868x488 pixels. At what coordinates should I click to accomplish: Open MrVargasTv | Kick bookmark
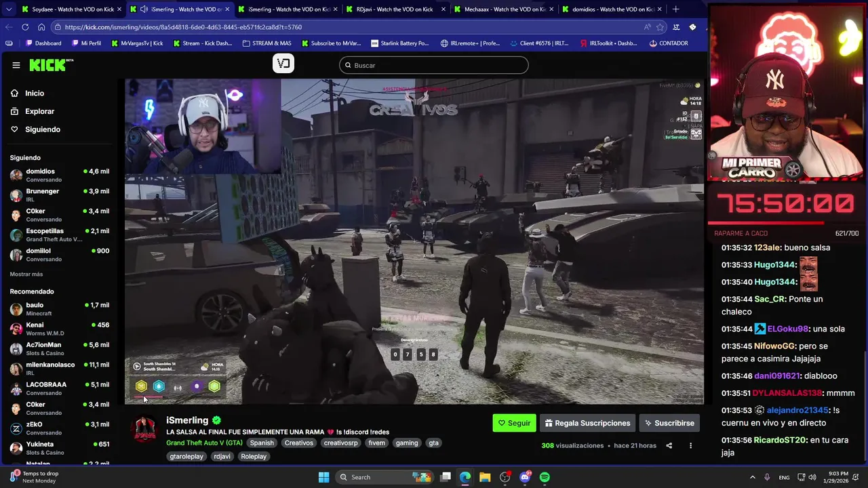(x=137, y=43)
